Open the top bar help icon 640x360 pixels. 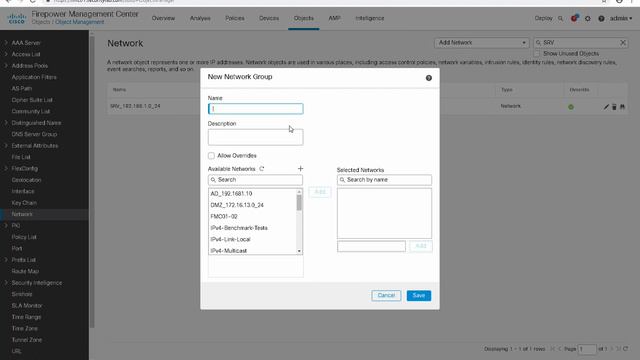(601, 18)
